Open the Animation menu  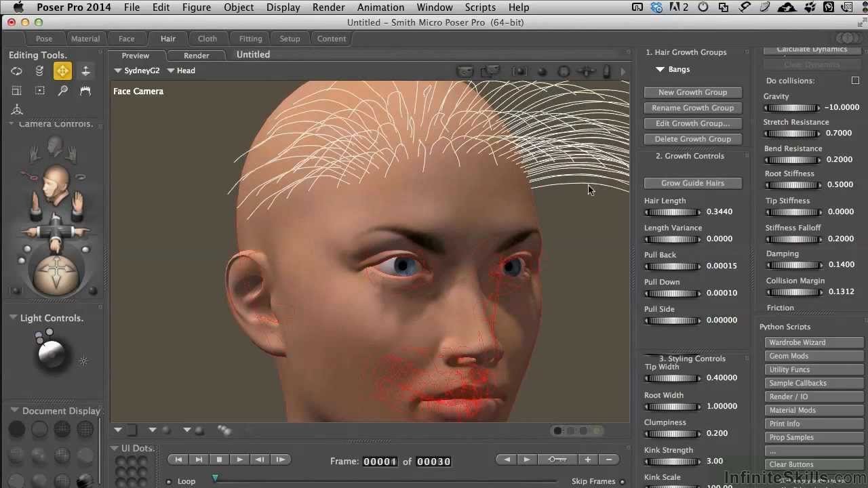click(x=380, y=7)
